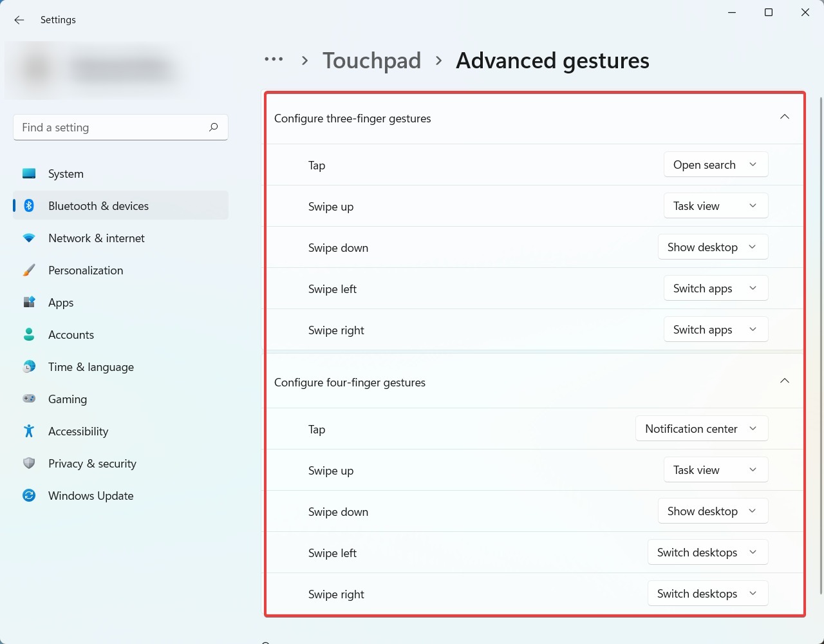Open the Accounts section

click(71, 334)
